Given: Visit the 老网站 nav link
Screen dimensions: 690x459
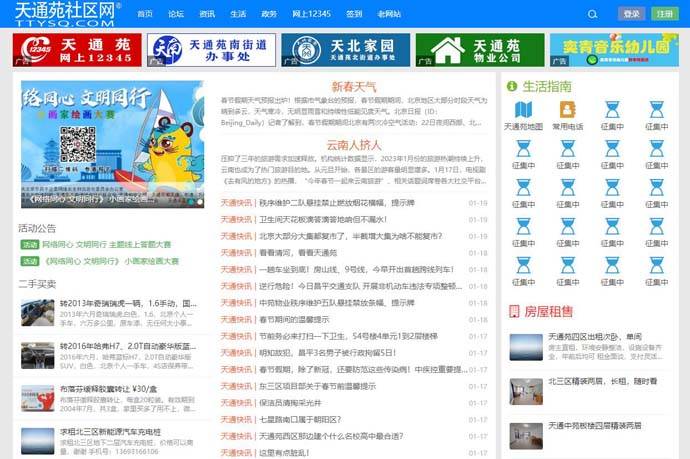Looking at the screenshot, I should click(389, 14).
